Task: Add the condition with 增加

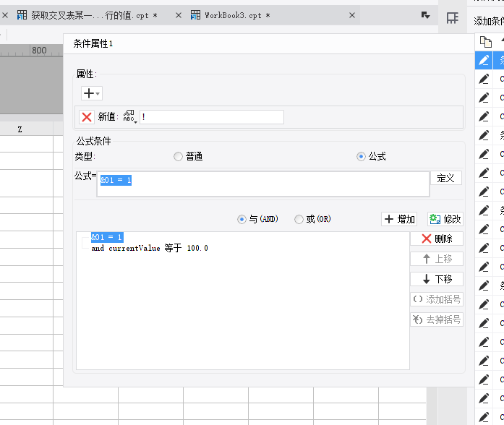Action: (399, 219)
